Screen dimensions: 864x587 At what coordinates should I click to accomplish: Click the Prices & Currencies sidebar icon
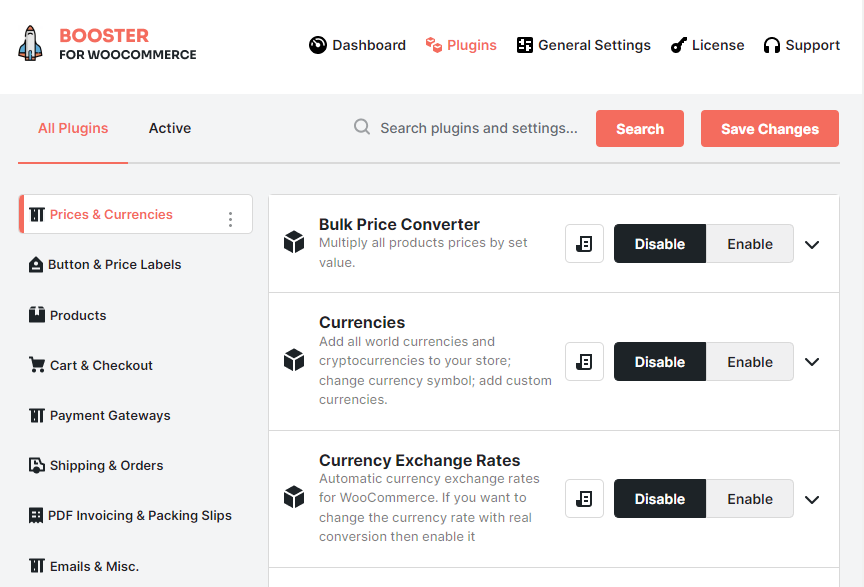point(37,214)
